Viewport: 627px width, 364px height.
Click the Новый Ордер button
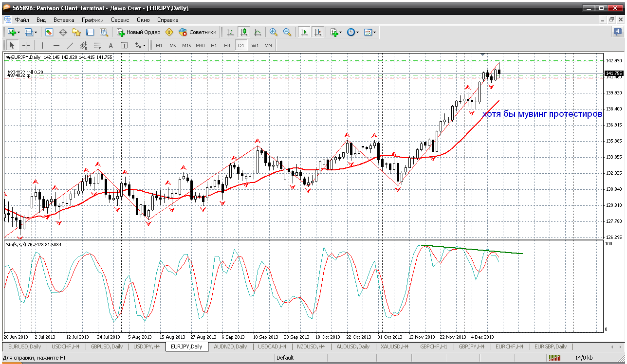pyautogui.click(x=139, y=32)
